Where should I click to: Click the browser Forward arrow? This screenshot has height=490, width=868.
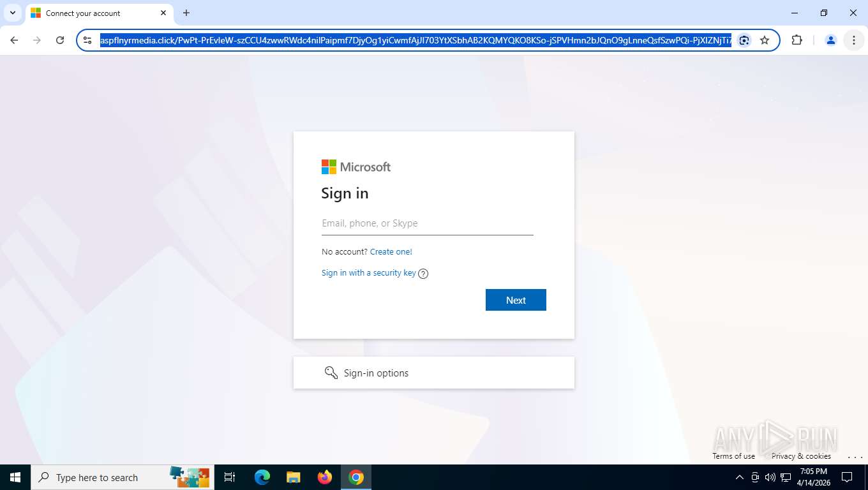(x=37, y=40)
